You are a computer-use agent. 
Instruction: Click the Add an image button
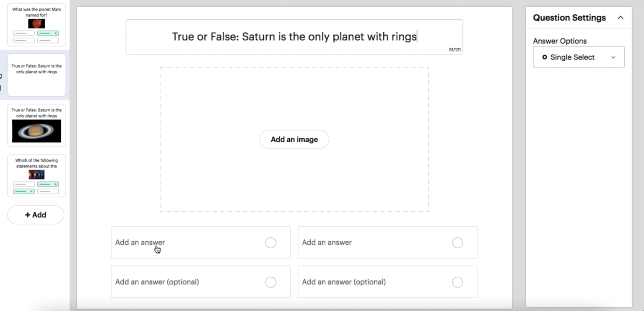[x=294, y=139]
